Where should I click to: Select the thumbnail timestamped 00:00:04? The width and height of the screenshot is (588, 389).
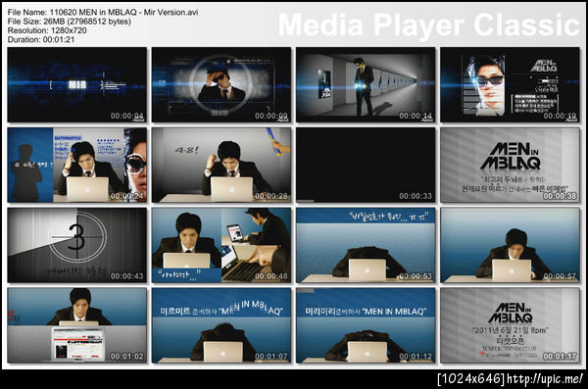[x=76, y=85]
